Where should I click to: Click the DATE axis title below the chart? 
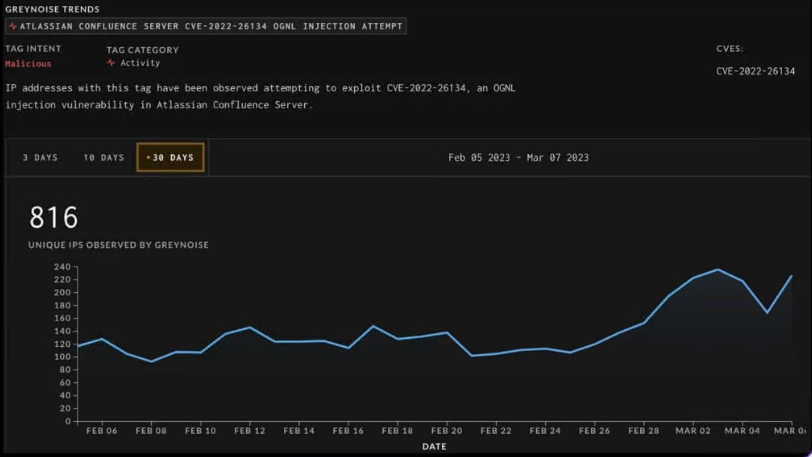(434, 446)
